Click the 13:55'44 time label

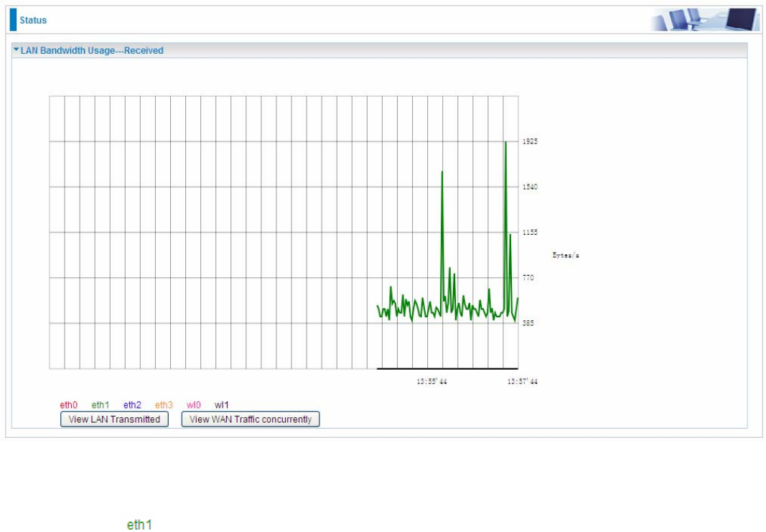pyautogui.click(x=432, y=381)
